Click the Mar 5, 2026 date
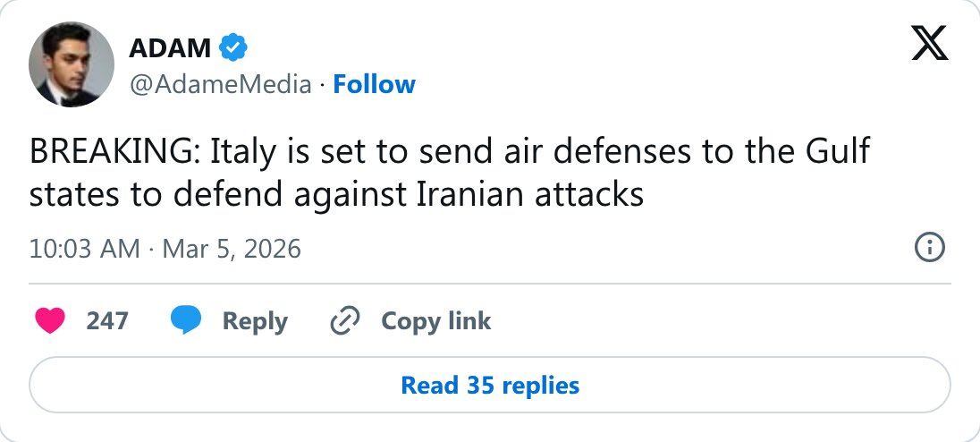The width and height of the screenshot is (980, 442). coord(232,249)
